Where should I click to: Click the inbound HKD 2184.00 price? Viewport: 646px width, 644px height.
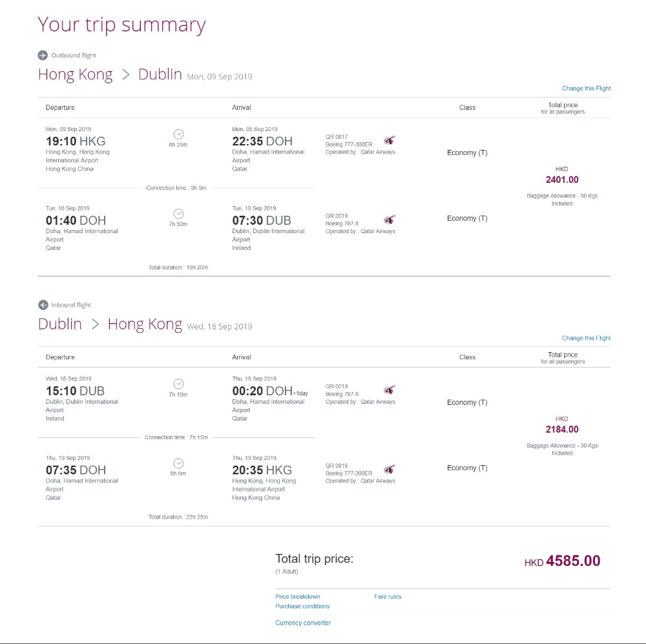coord(562,429)
